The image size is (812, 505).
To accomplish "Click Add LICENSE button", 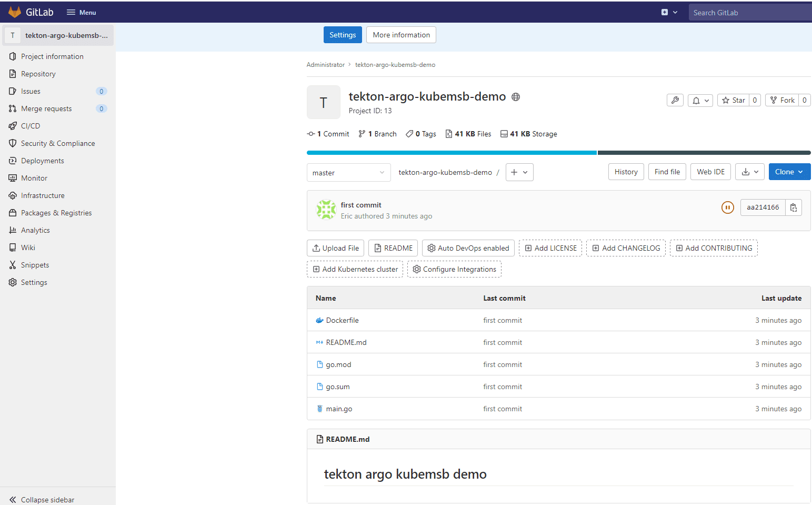I will coord(550,248).
